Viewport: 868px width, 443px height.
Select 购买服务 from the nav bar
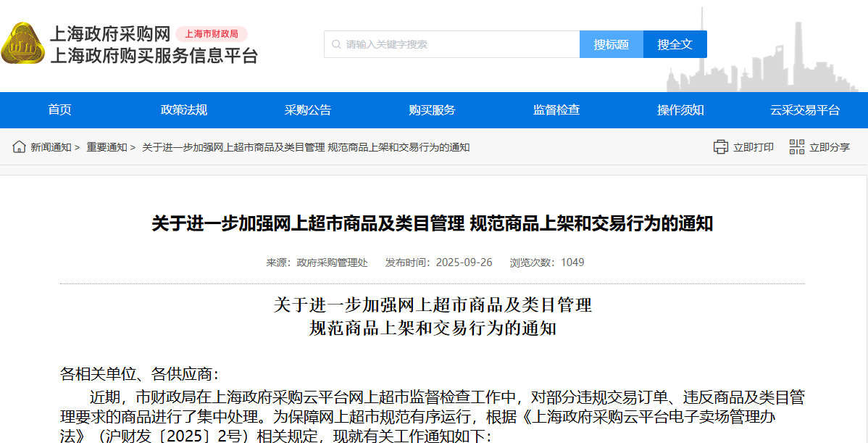432,110
